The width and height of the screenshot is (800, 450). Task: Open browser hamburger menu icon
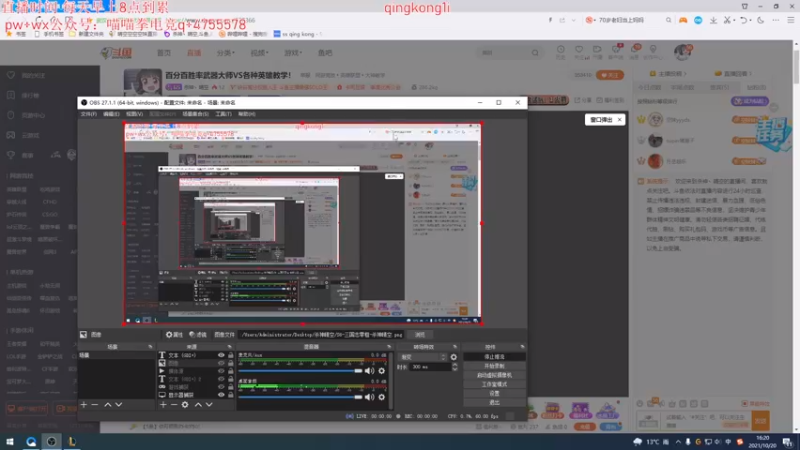point(791,20)
